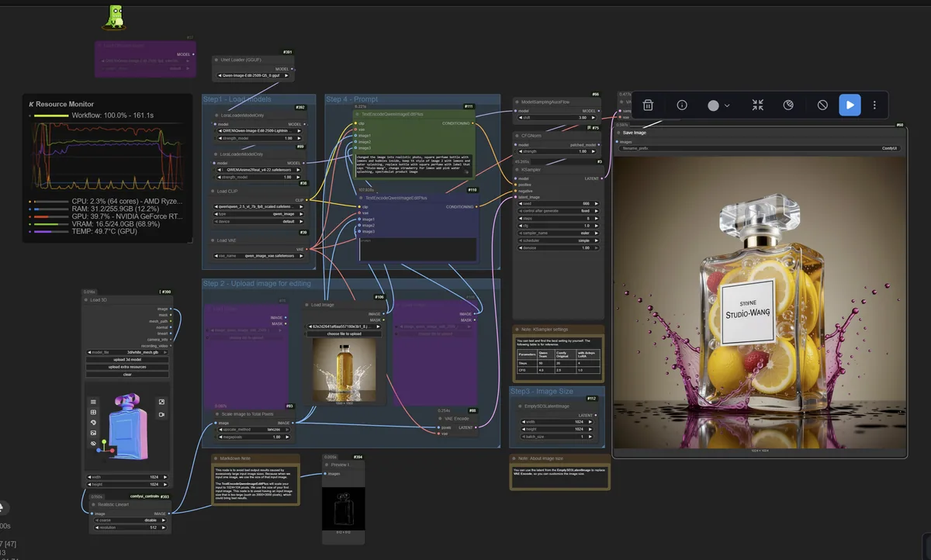Click choose file to upload button
The height and width of the screenshot is (560, 931).
click(343, 334)
